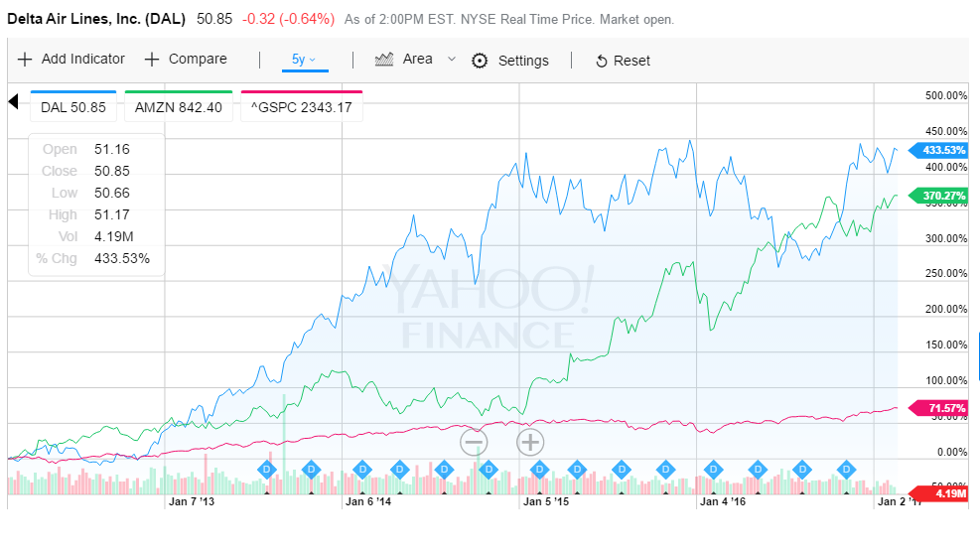Image resolution: width=980 pixels, height=553 pixels.
Task: Click the Open value 51.16
Action: coord(112,149)
